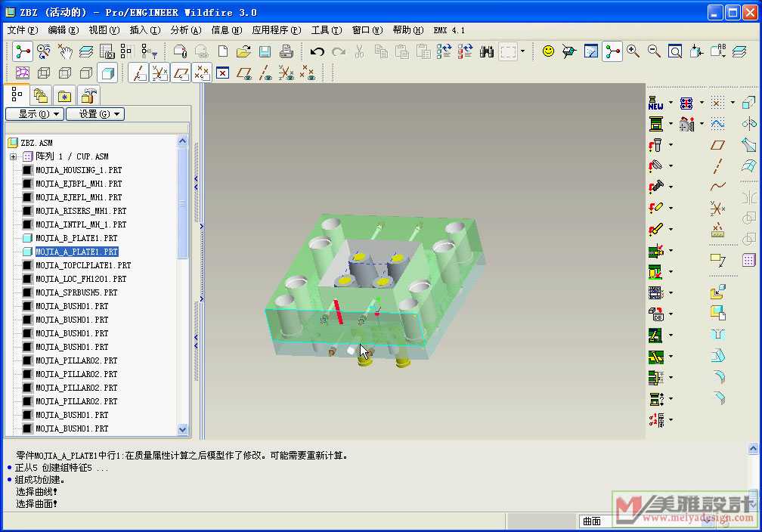Viewport: 762px width, 532px height.
Task: Select the datum plane tool in right toolbar
Action: pyautogui.click(x=717, y=145)
